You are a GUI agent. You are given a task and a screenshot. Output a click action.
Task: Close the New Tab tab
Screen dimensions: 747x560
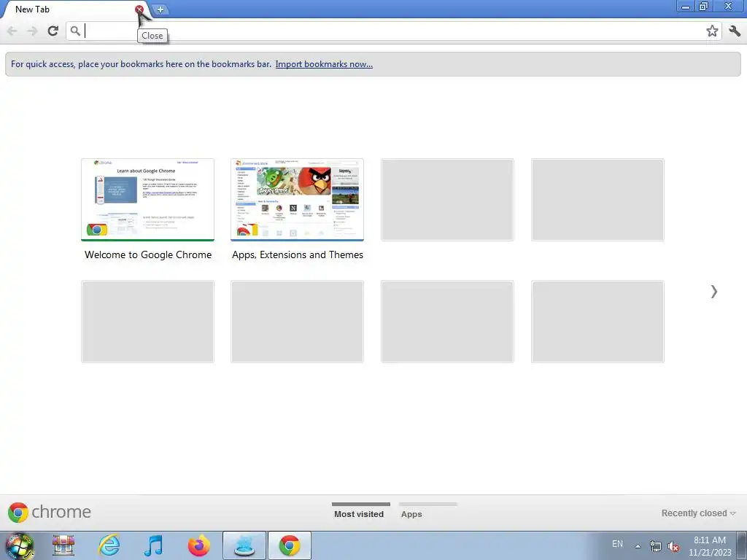(139, 9)
